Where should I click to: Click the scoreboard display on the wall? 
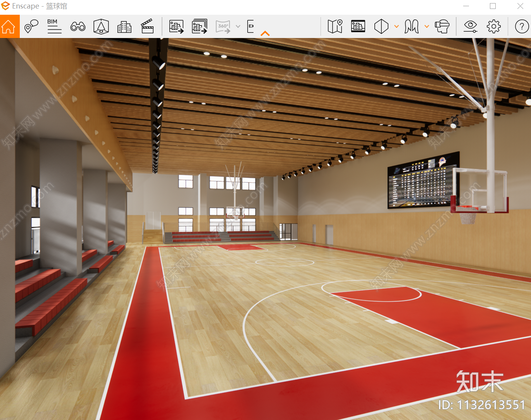click(x=423, y=180)
